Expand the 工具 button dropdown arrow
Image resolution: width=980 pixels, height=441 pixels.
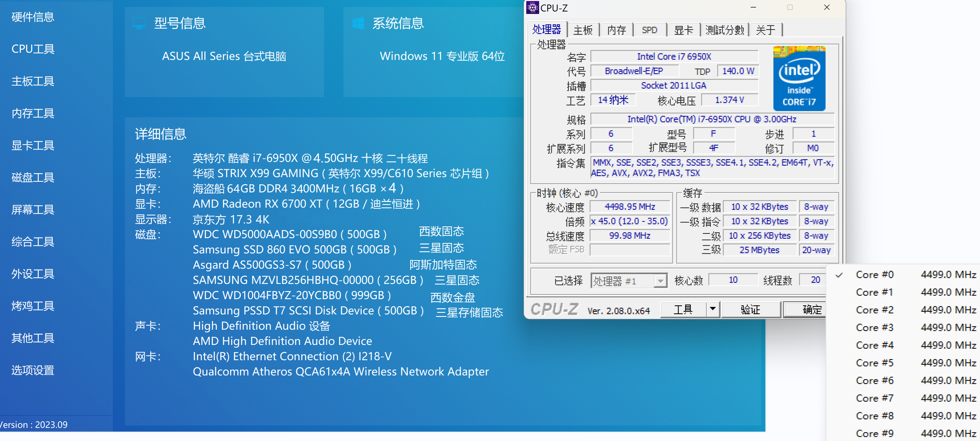(713, 310)
